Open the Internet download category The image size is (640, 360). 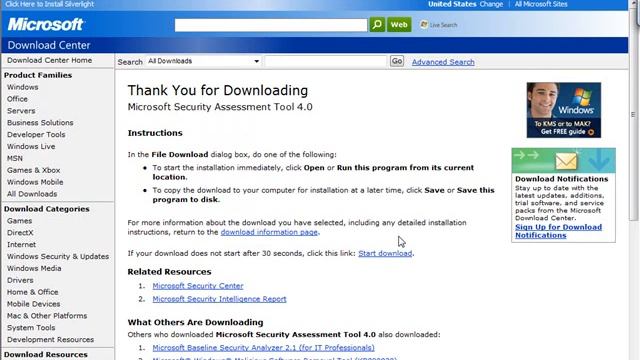[21, 244]
